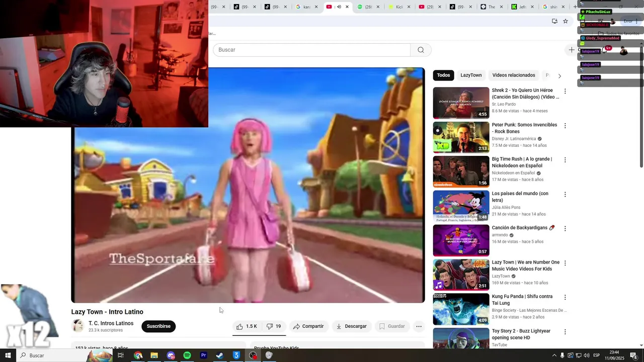Image resolution: width=644 pixels, height=362 pixels.
Task: Open OBS Studio from the taskbar
Action: pyautogui.click(x=253, y=355)
